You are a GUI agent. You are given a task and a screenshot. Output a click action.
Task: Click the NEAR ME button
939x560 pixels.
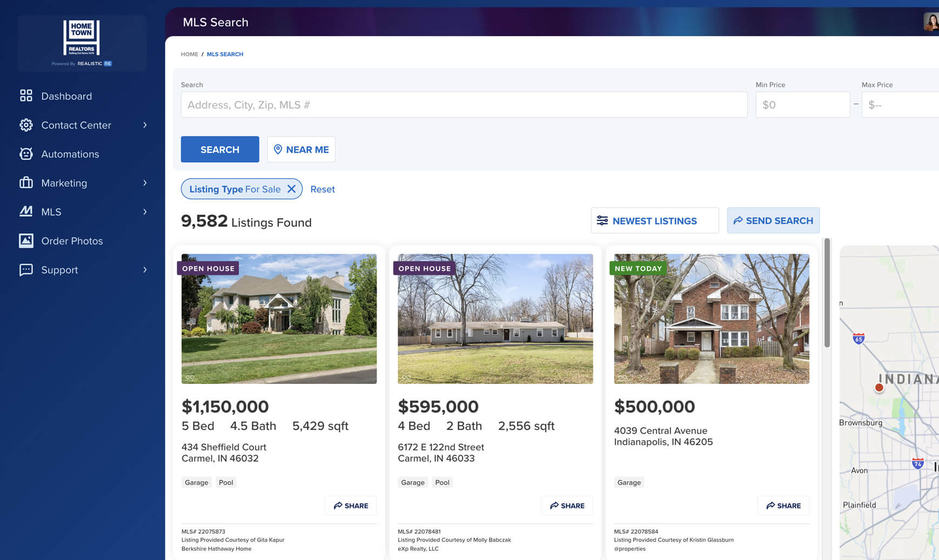301,149
